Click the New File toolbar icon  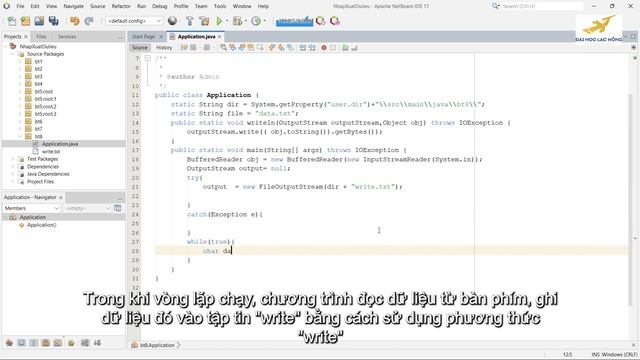(x=12, y=21)
